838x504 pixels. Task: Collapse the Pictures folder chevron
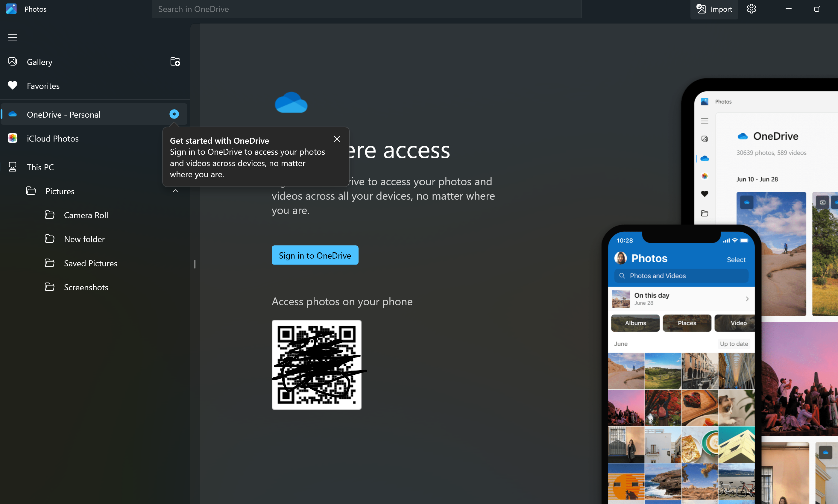(x=175, y=191)
